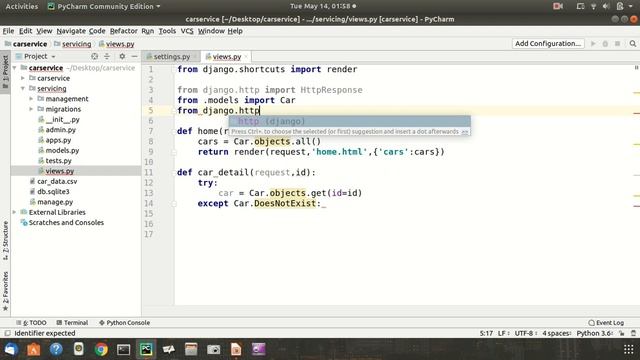Select models.py in project tree
The image size is (640, 360).
tap(62, 150)
